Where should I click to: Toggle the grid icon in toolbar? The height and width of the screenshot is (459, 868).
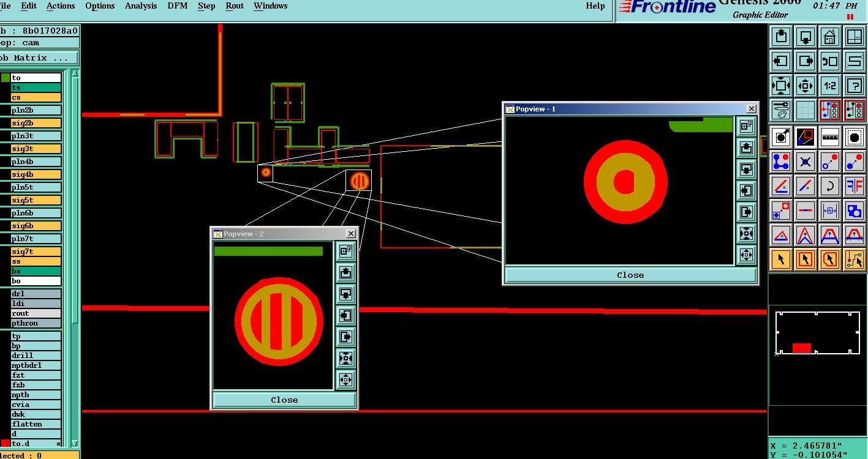806,110
